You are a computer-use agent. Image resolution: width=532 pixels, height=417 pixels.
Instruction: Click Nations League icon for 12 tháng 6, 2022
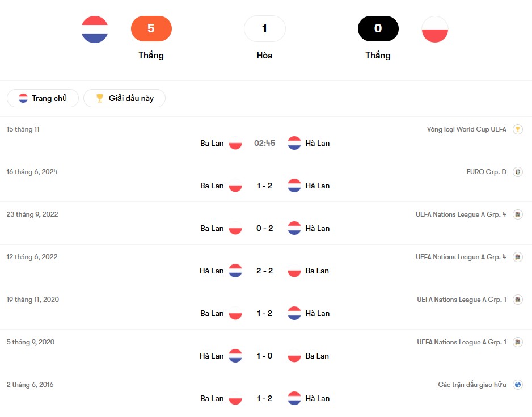517,257
